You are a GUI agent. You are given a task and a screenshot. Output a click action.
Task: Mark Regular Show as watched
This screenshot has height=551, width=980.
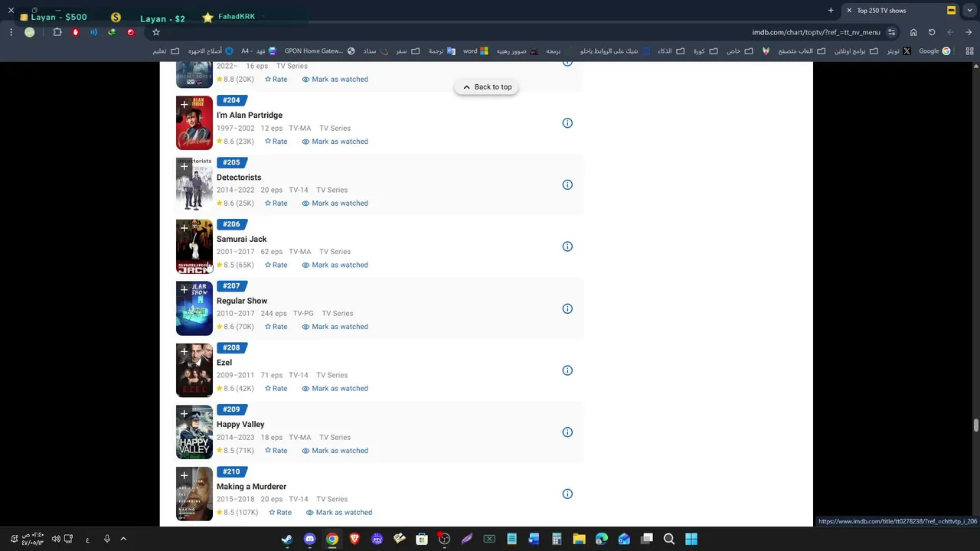pos(335,327)
